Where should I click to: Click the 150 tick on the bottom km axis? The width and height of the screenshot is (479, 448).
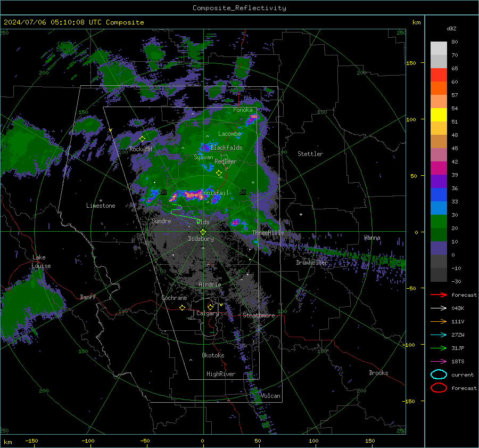370,441
